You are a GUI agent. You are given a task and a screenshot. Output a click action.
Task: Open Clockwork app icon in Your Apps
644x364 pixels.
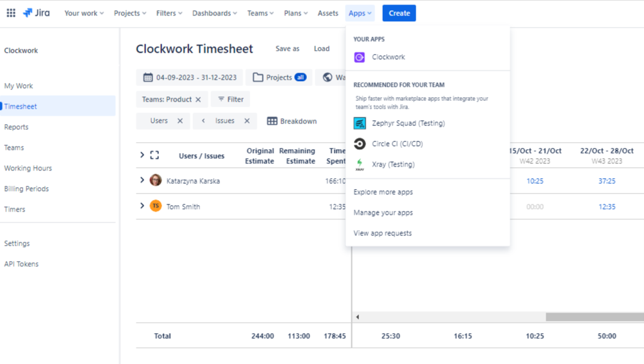pyautogui.click(x=360, y=57)
